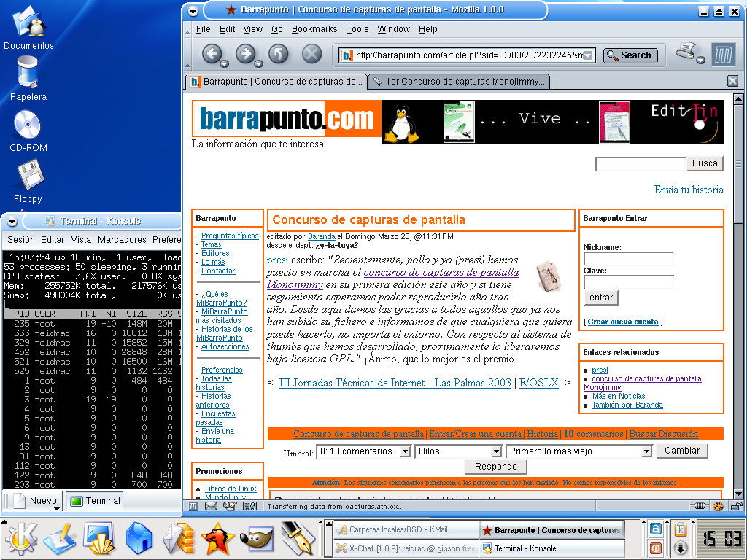Launch the red horse star panel icon
Image resolution: width=747 pixels, height=560 pixels.
pos(217,539)
